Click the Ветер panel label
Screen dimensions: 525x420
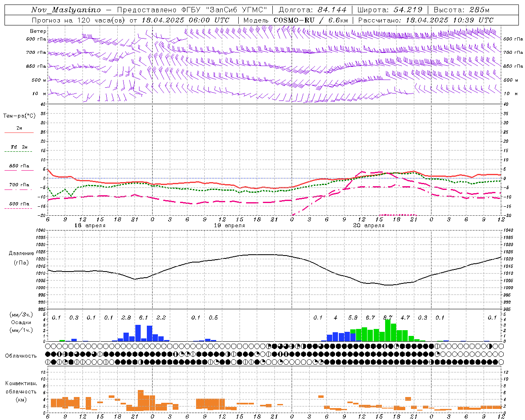38,31
